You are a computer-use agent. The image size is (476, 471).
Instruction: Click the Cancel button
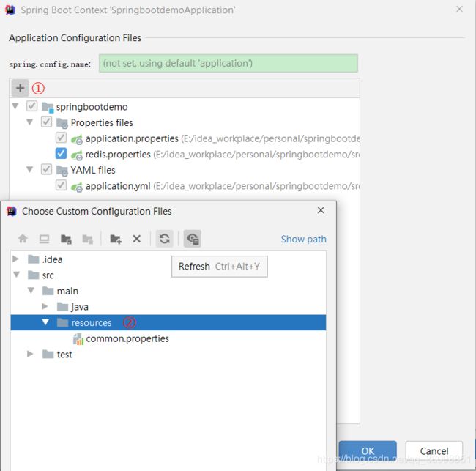click(434, 451)
